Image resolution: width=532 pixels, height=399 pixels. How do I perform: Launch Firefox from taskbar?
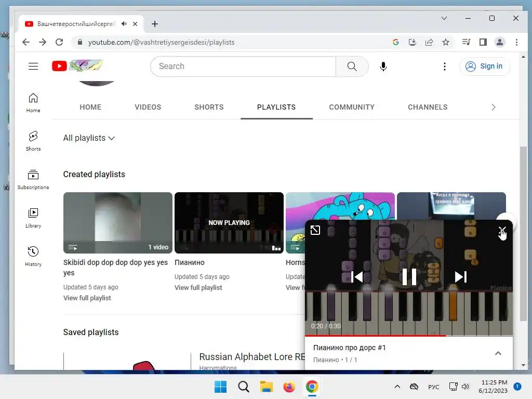289,387
